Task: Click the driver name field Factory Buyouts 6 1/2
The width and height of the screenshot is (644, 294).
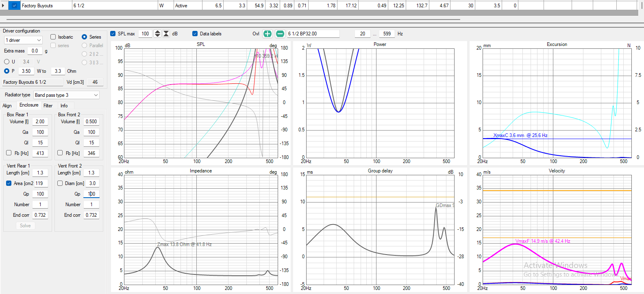Action: [x=33, y=82]
